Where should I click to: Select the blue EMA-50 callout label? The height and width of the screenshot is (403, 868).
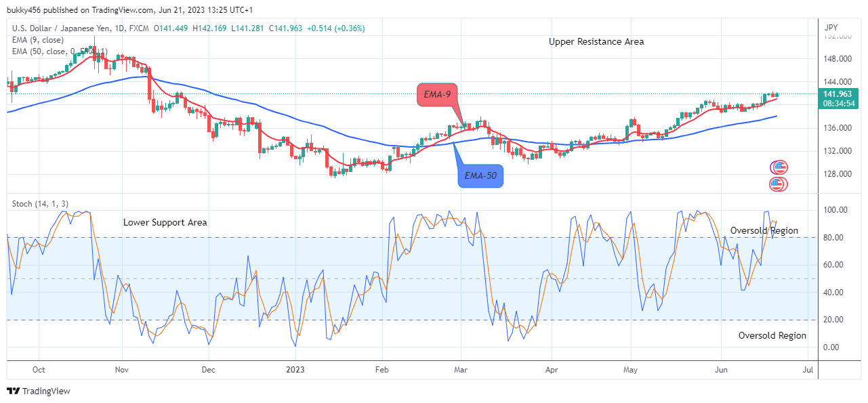click(x=480, y=176)
